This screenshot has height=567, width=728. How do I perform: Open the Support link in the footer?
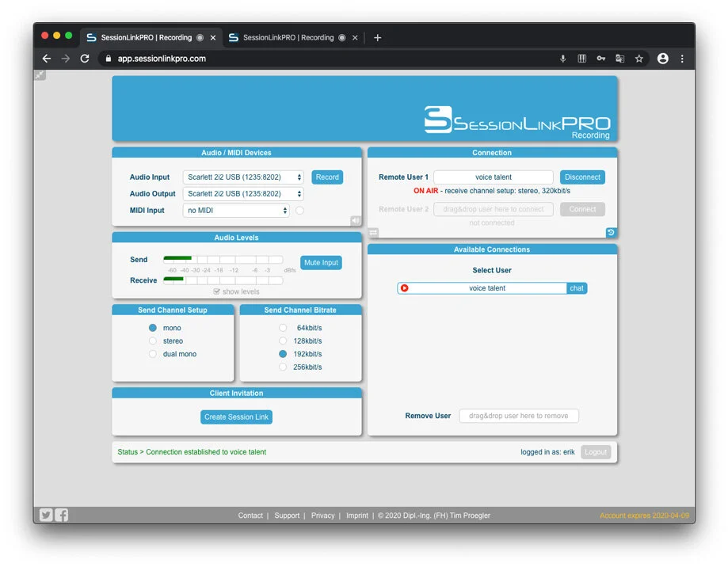coord(287,515)
